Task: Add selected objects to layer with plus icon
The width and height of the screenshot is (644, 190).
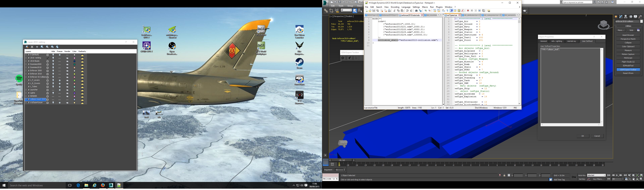Action: 37,47
